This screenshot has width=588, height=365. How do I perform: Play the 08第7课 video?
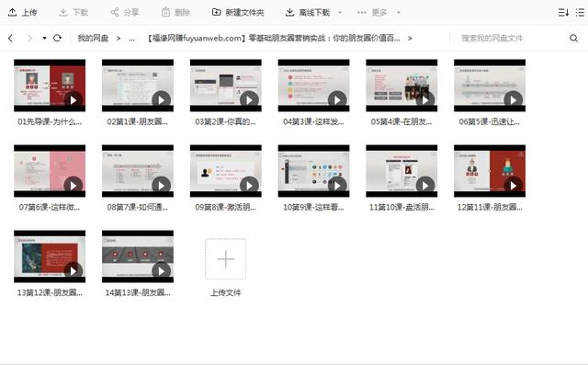[162, 186]
